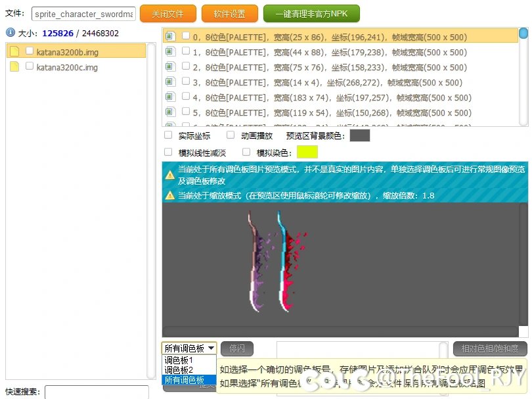This screenshot has height=399, width=532.
Task: Click the 相对色相饱和度 button
Action: point(490,348)
